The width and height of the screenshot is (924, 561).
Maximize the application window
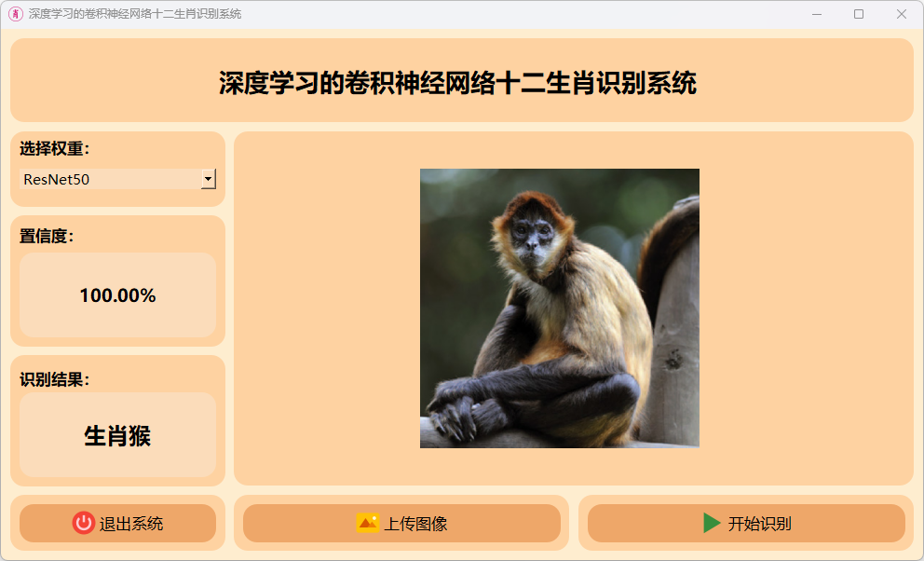(x=859, y=14)
